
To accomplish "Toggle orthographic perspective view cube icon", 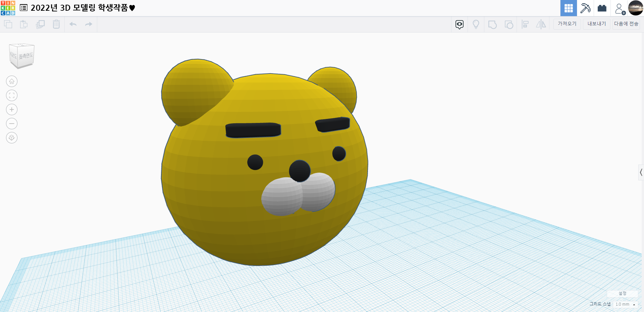I will pos(12,138).
